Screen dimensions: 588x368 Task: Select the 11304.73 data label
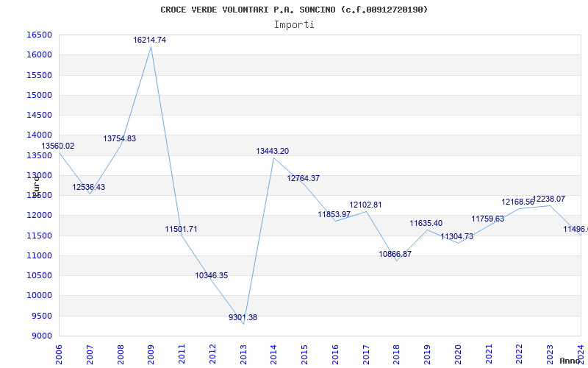(456, 236)
